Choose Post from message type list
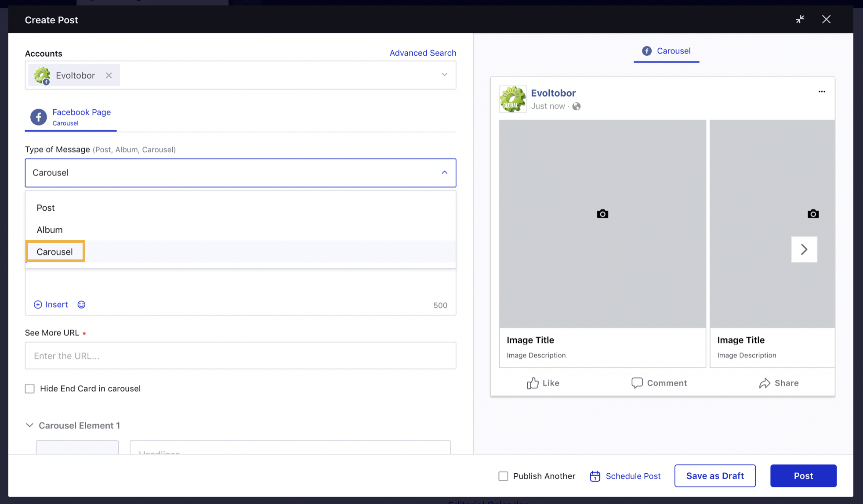Screen dimensions: 863x504 [x=240, y=208]
